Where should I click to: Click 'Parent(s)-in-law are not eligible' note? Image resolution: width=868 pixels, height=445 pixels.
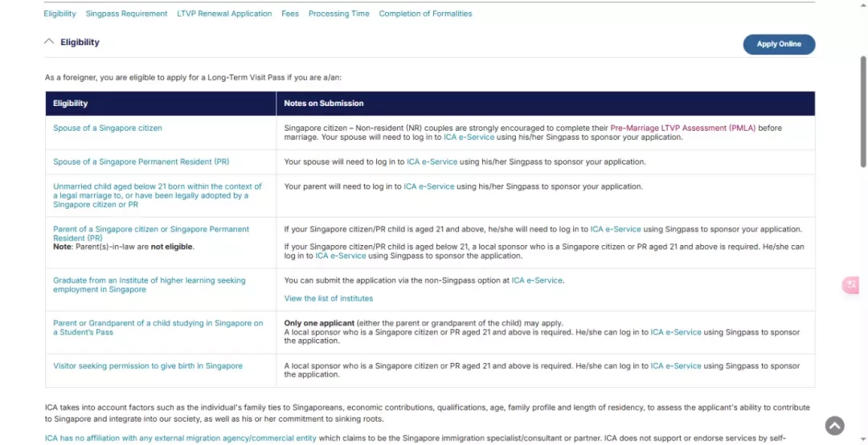click(x=124, y=247)
